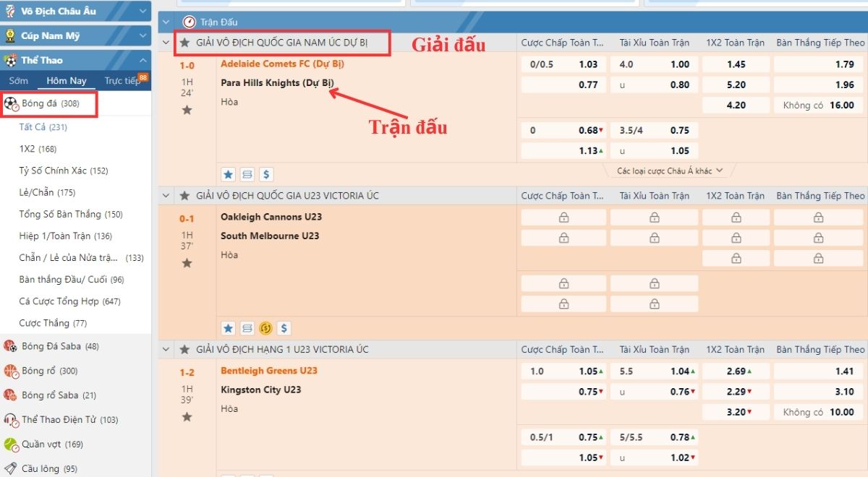Viewport: 868px width, 477px height.
Task: Select Tất Cả (231) filter
Action: tap(43, 127)
